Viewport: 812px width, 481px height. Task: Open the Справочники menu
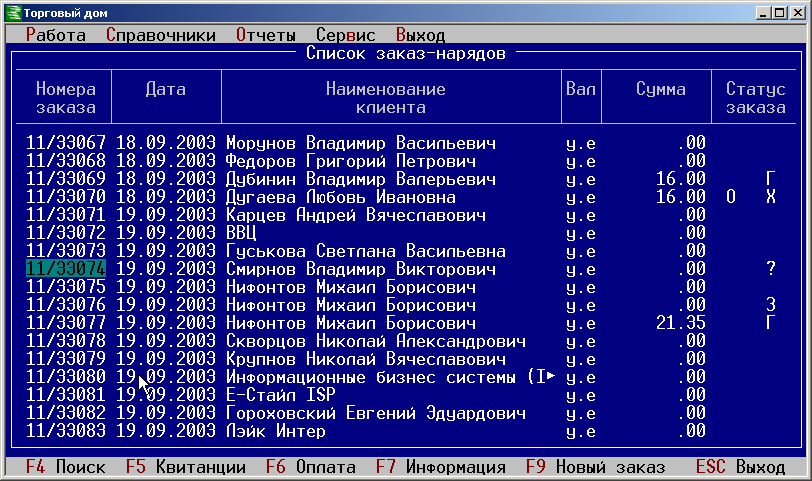[161, 35]
